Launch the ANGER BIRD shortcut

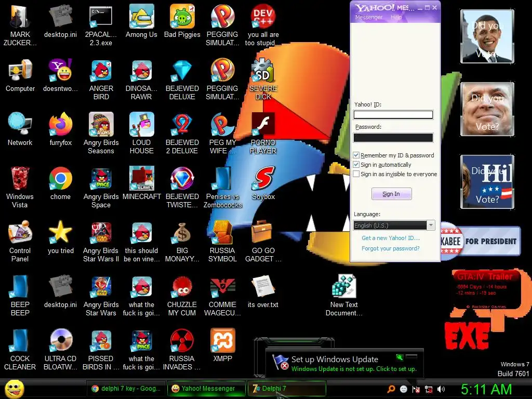pos(101,79)
